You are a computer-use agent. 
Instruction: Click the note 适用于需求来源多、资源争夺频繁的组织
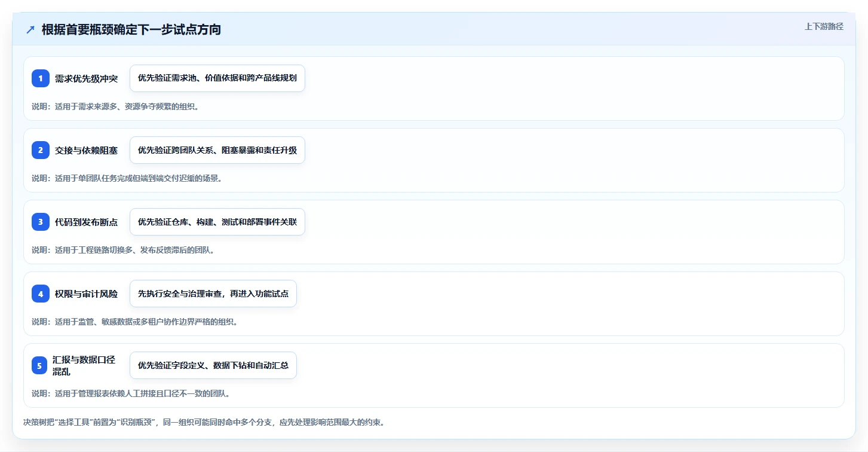(x=115, y=106)
